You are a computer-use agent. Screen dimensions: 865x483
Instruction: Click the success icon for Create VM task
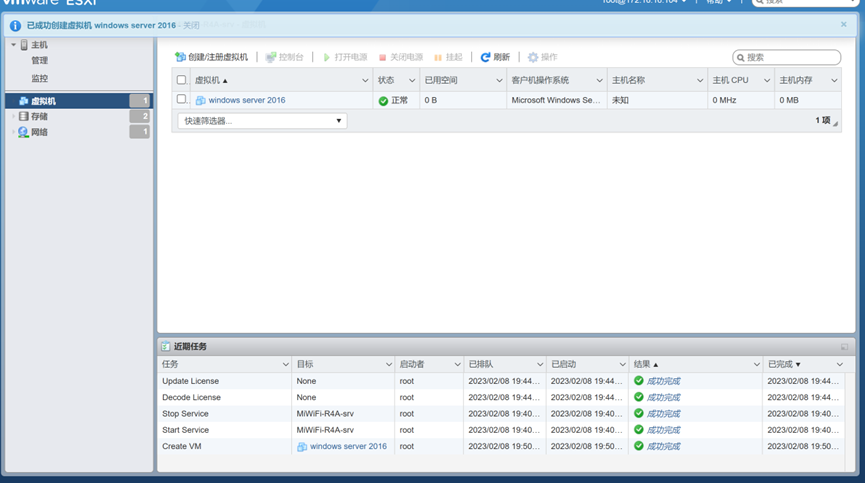[x=639, y=446]
